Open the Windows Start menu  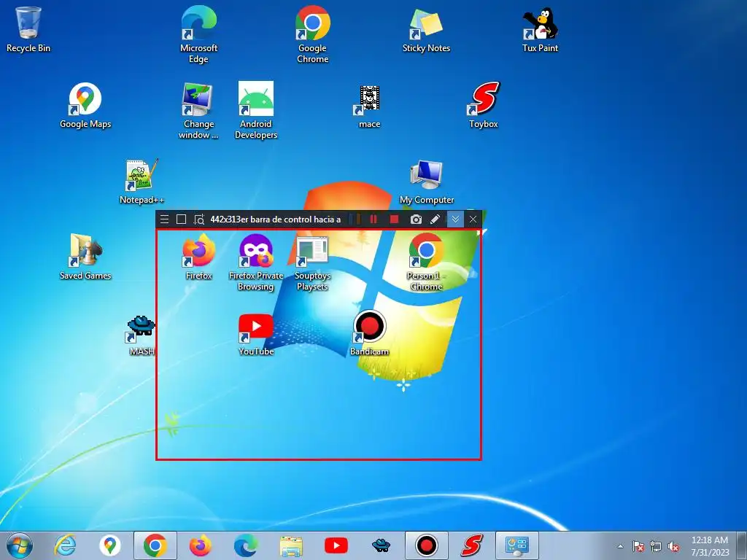pos(20,545)
